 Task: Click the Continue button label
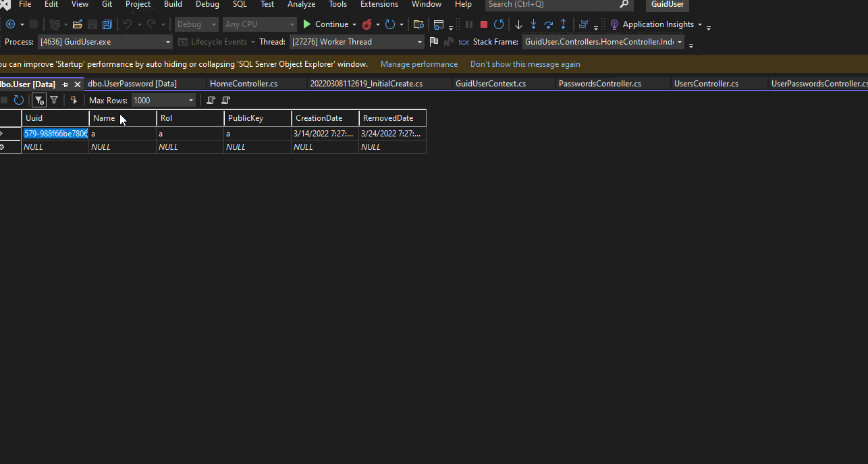[331, 24]
